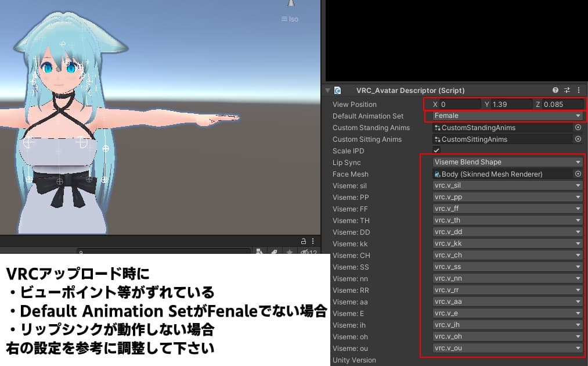
Task: Click the View Position Y field showing 1.39
Action: (x=510, y=104)
